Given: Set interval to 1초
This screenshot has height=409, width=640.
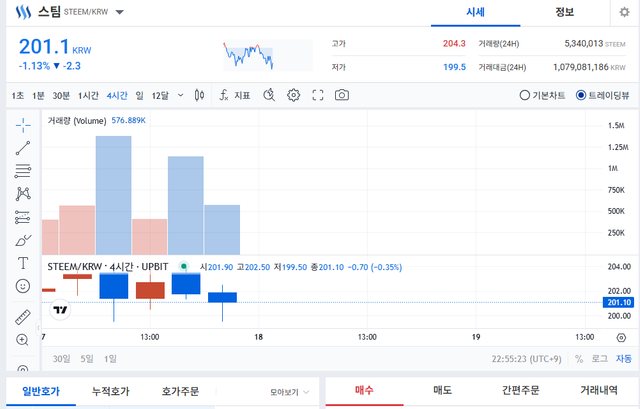Looking at the screenshot, I should coord(18,96).
